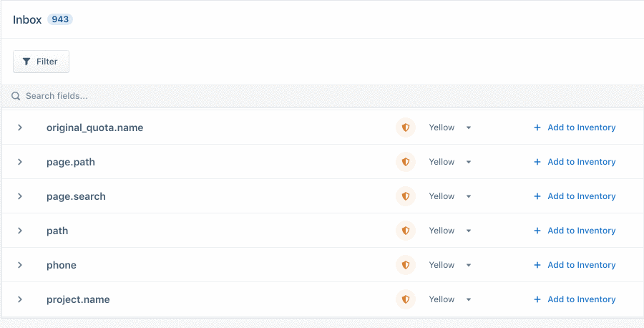644x328 pixels.
Task: Expand the page.path field row
Action: [x=20, y=162]
